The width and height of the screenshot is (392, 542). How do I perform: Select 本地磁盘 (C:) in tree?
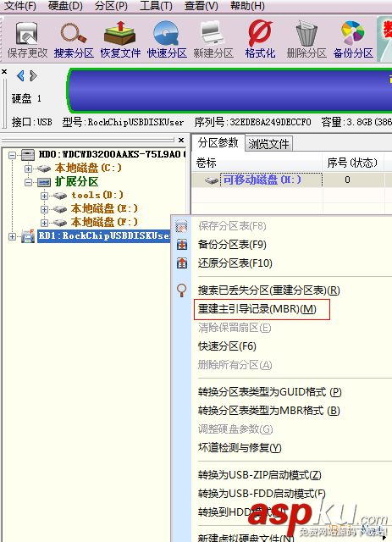88,168
